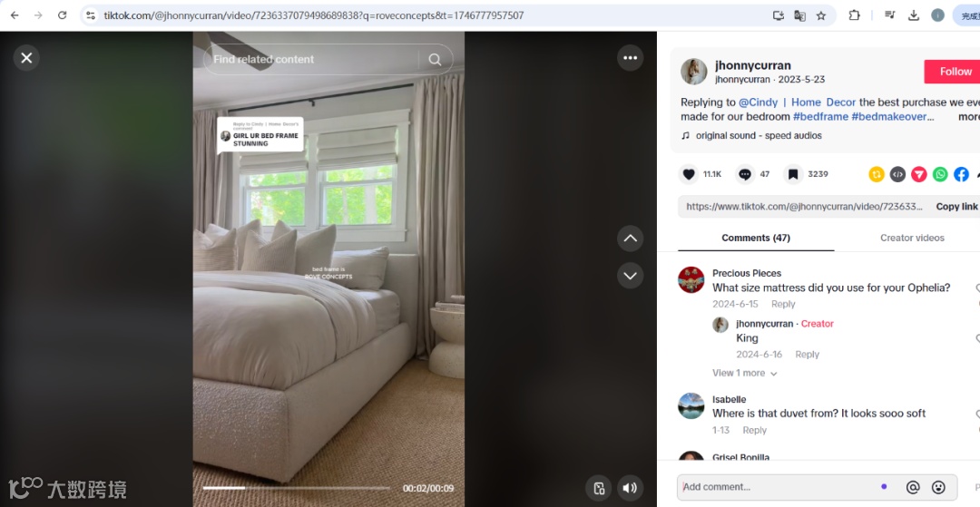Share video to Facebook
Image resolution: width=980 pixels, height=507 pixels.
pos(961,174)
